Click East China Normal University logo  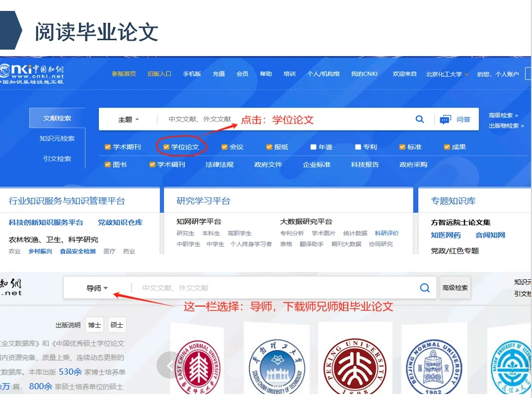(x=198, y=367)
